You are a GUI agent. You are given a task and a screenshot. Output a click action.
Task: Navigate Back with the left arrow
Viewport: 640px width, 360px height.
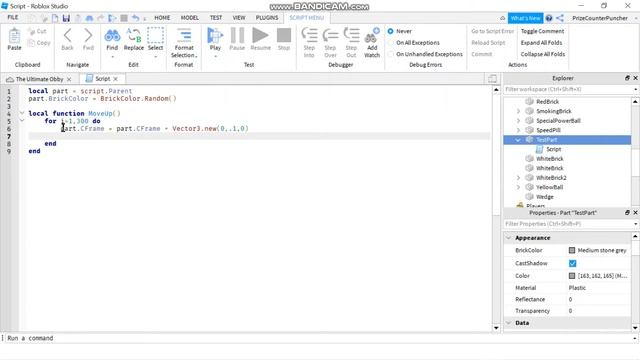67,36
